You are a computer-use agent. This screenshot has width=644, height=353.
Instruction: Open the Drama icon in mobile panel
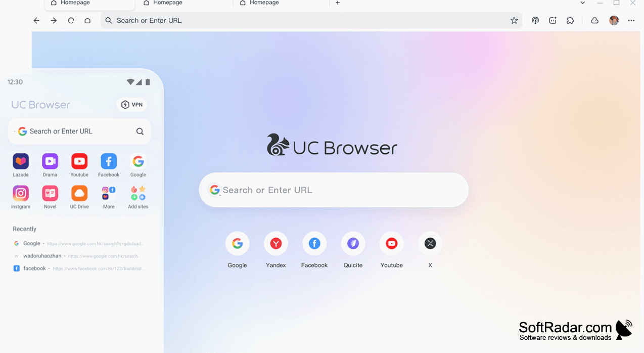(50, 161)
